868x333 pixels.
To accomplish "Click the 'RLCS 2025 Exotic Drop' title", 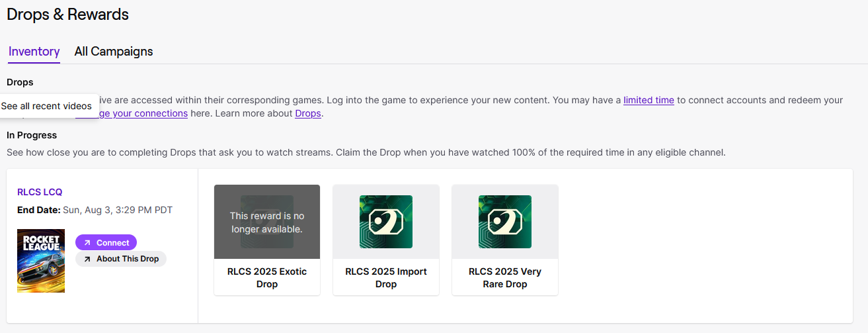I will (x=267, y=278).
